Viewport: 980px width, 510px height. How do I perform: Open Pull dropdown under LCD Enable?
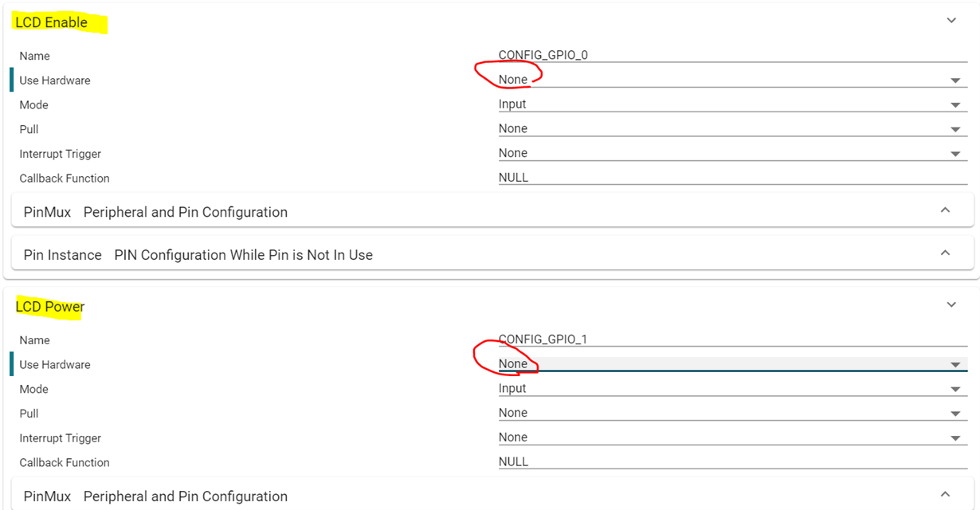[733, 129]
